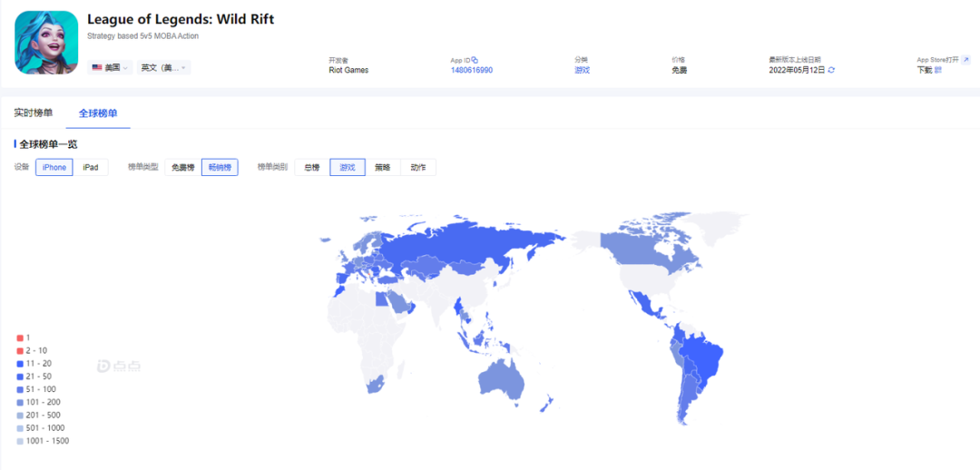Click South Africa on the world map
Screen dimensions: 980x470
377,384
